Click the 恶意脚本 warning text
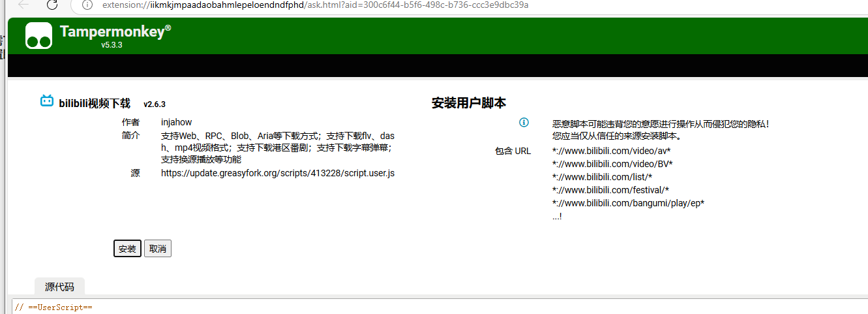This screenshot has width=868, height=314. (661, 129)
